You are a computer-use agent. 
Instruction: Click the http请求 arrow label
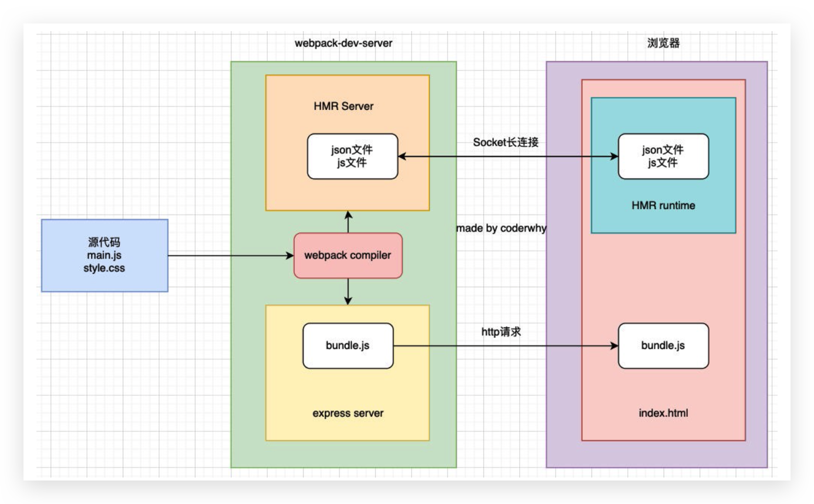[x=501, y=332]
